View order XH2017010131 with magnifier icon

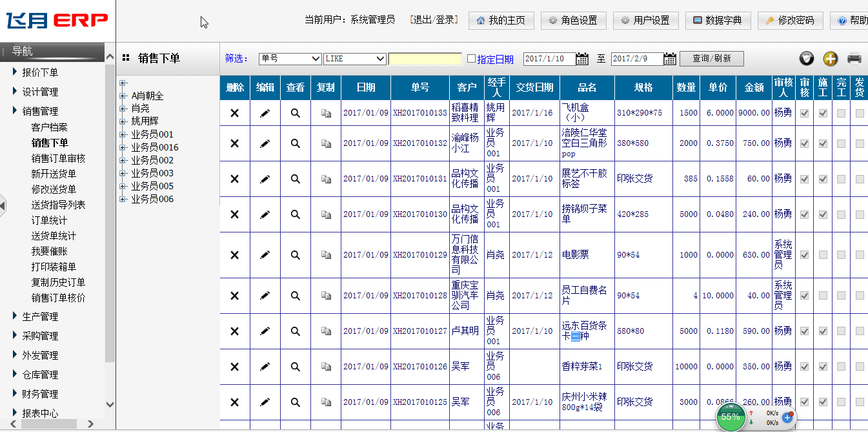coord(295,179)
